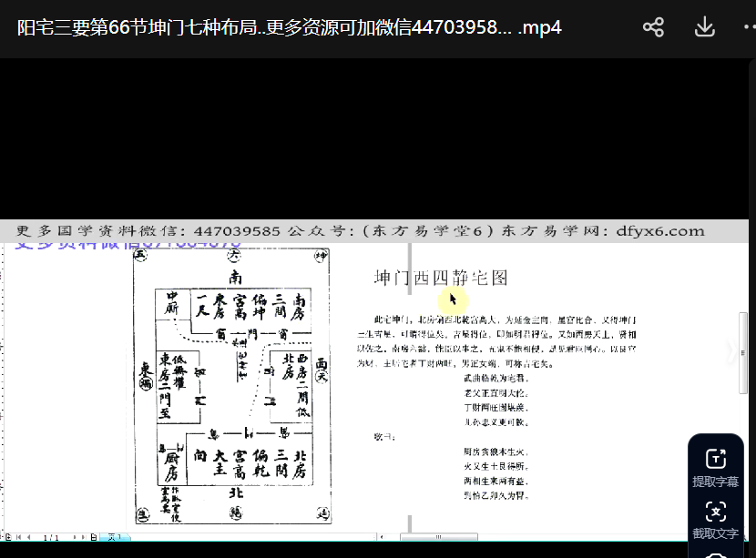Click the 截取文字 label text

click(x=716, y=533)
